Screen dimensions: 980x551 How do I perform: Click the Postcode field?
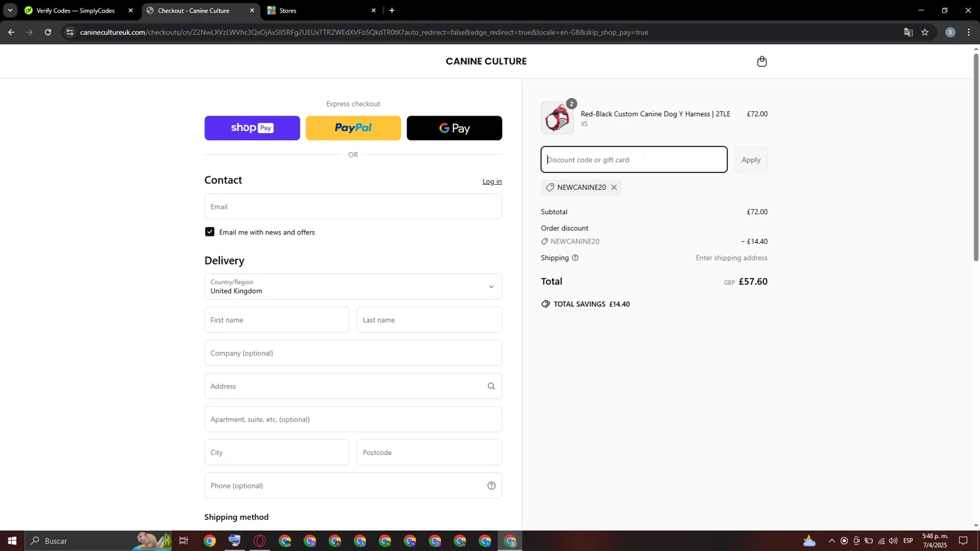tap(429, 452)
